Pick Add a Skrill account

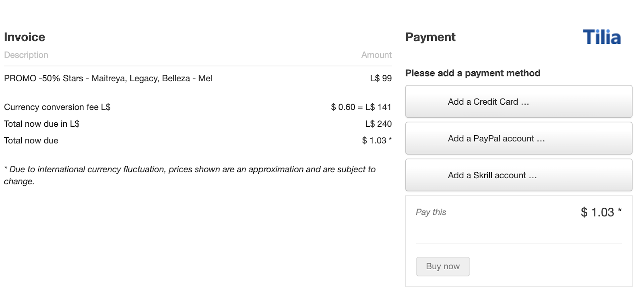pos(518,175)
